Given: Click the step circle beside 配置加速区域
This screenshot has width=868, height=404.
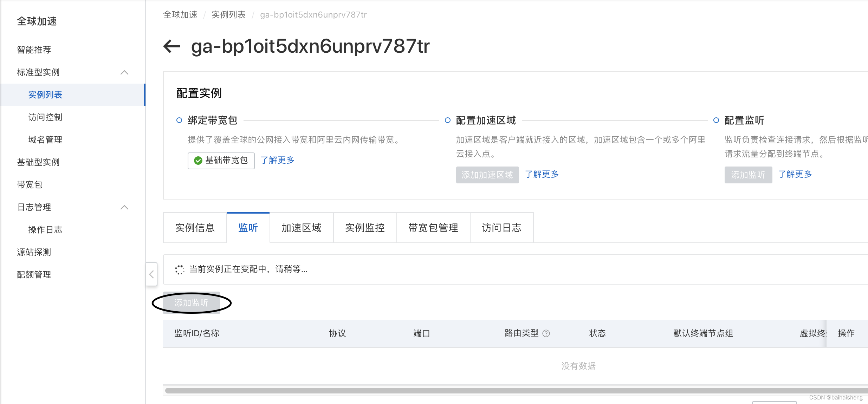Looking at the screenshot, I should pyautogui.click(x=448, y=120).
